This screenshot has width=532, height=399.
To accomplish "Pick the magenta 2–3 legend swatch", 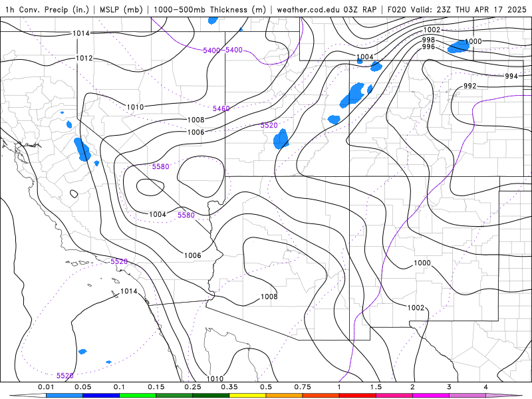I will 431,396.
